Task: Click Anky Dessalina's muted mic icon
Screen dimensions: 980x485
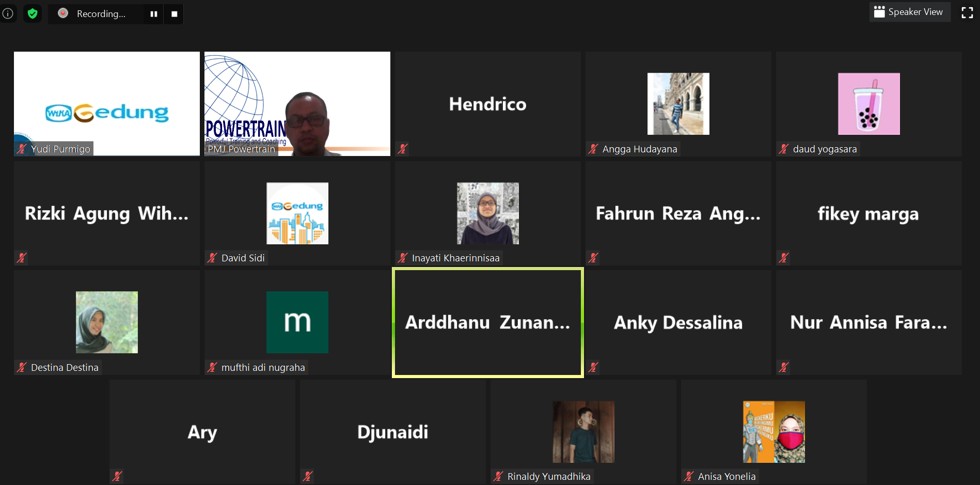Action: click(x=593, y=367)
